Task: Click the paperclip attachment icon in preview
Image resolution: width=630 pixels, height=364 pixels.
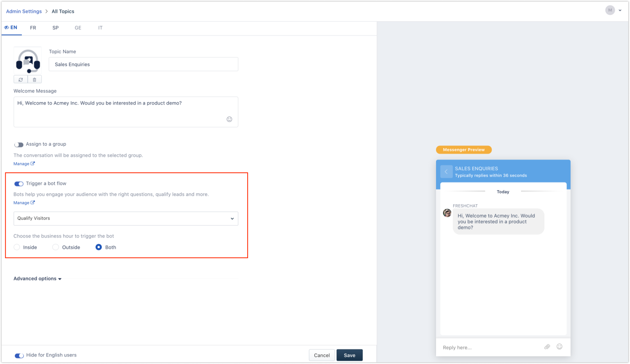Action: [547, 347]
